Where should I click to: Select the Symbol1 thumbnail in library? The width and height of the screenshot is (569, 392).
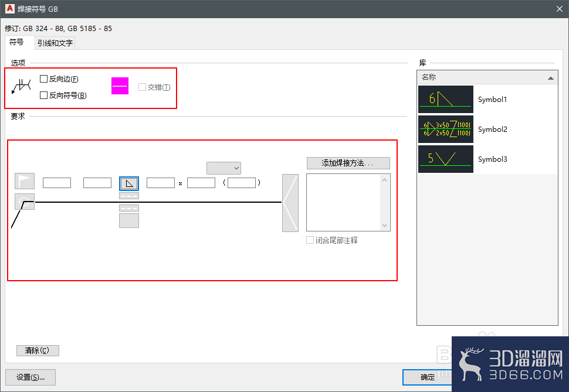(446, 100)
